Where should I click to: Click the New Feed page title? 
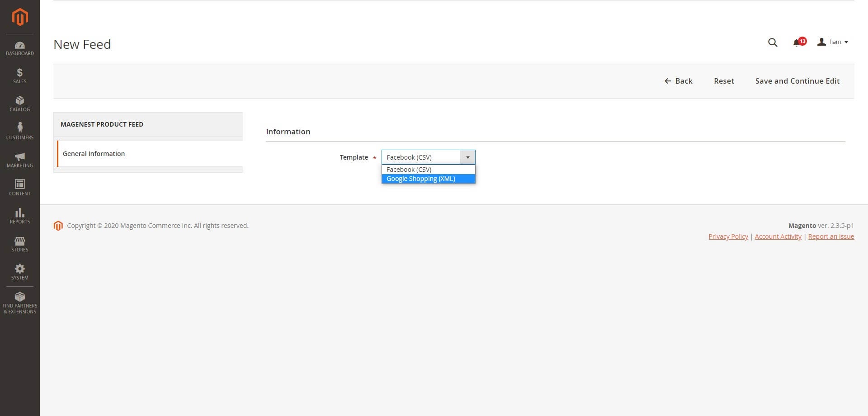(x=82, y=44)
